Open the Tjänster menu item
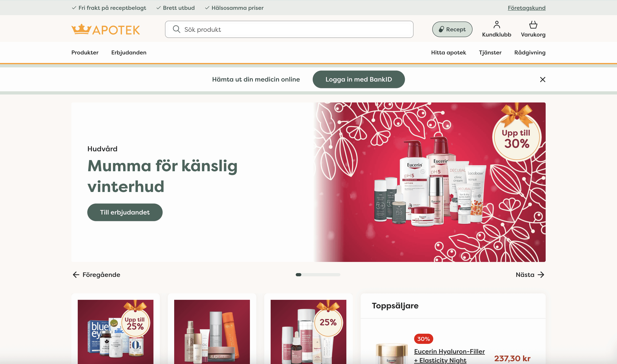 pos(490,52)
